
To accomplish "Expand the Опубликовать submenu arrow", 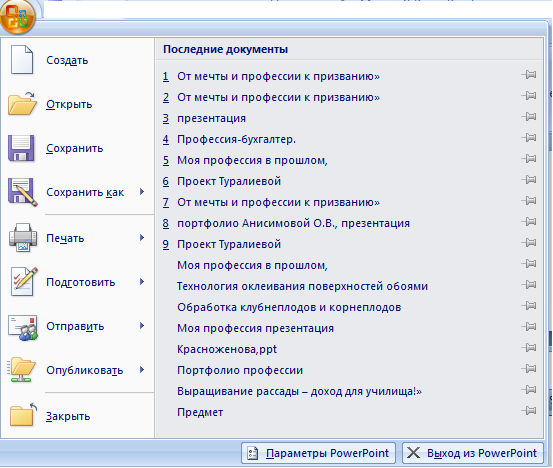I will point(142,370).
